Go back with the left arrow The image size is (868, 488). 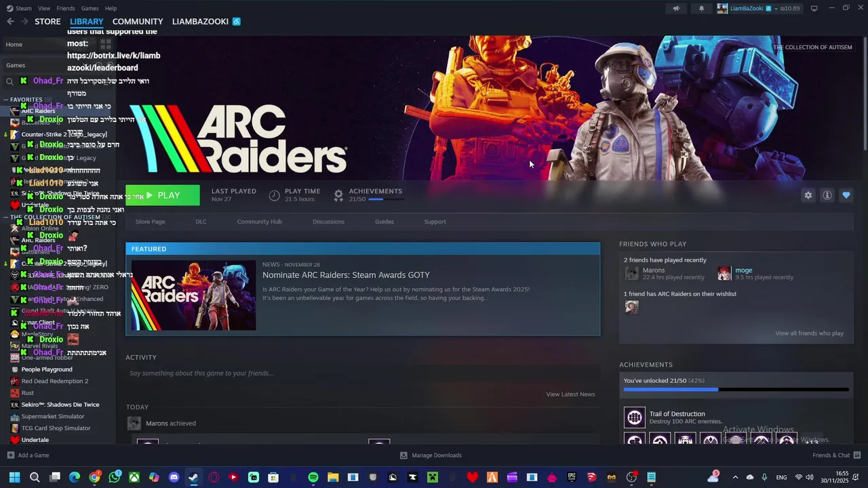pos(10,21)
